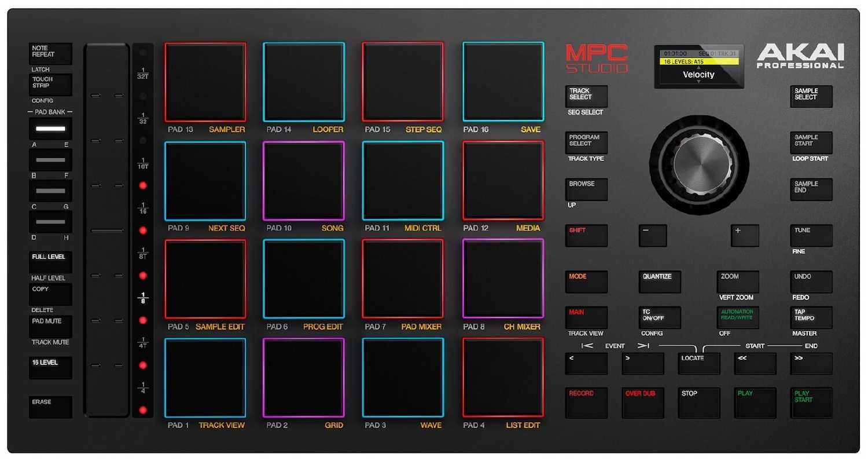Screen dimensions: 868x461
Task: Touch the middle of the touch strip
Action: click(x=107, y=231)
